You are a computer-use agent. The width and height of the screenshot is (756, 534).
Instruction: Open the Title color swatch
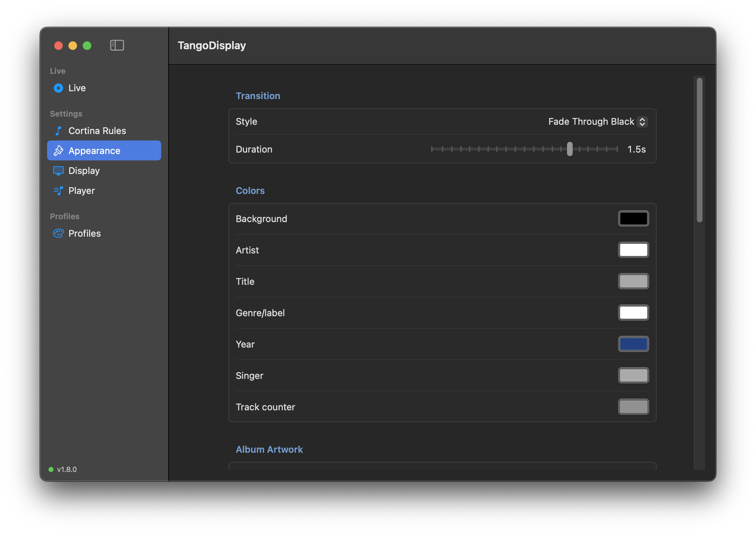(x=634, y=281)
